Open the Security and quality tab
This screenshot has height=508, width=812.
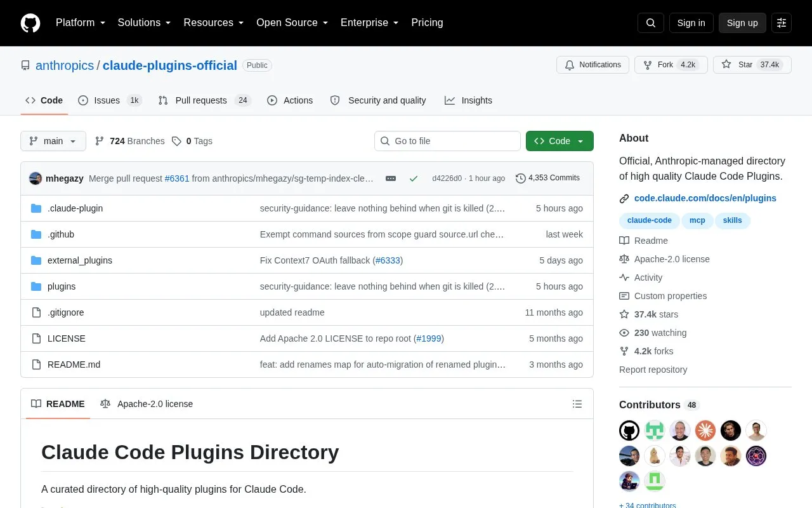click(x=378, y=100)
